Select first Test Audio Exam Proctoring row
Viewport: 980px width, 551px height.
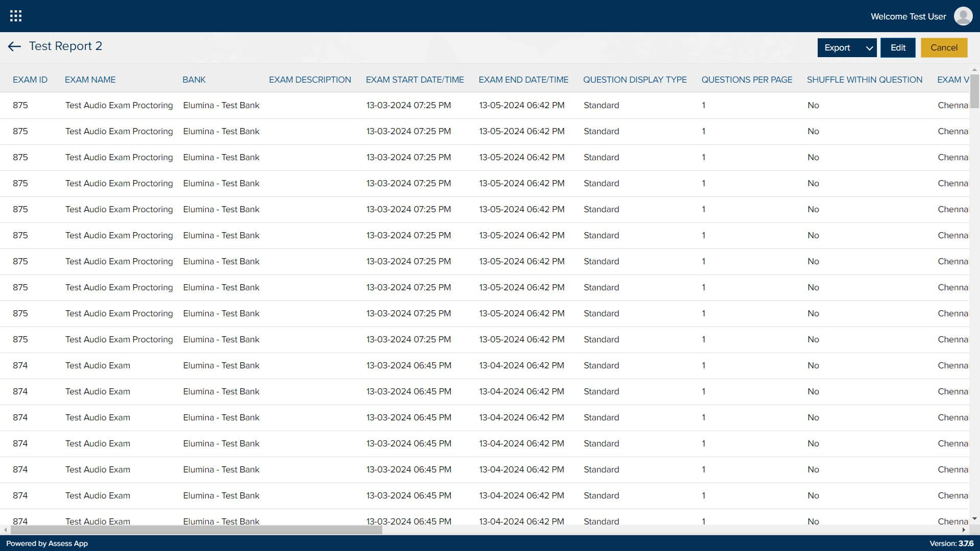(119, 106)
